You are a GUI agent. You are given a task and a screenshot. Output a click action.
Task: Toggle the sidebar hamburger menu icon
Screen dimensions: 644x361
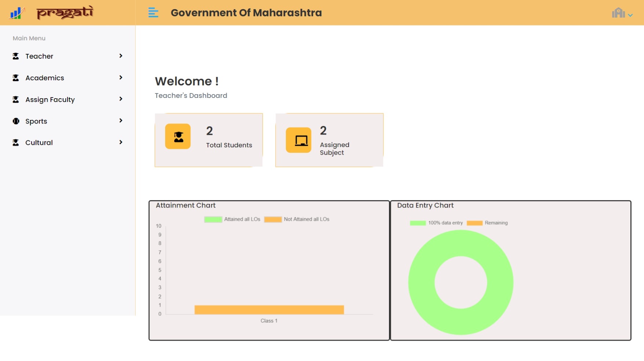pos(153,13)
